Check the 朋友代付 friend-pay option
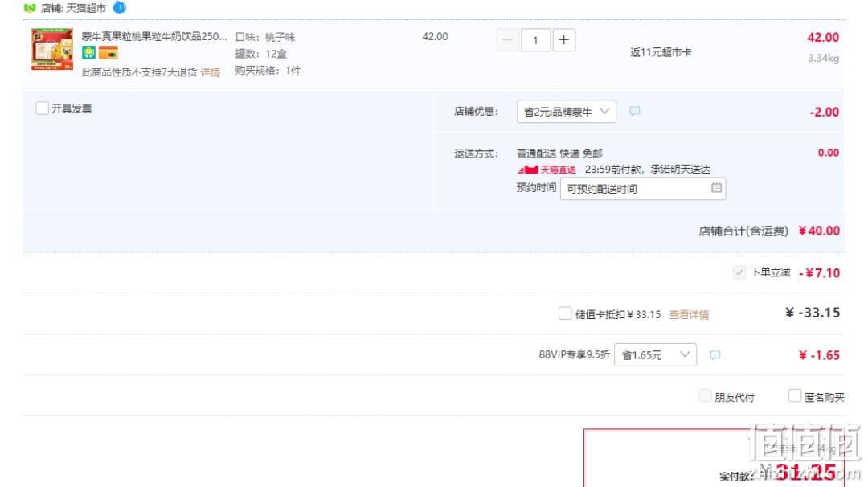 pyautogui.click(x=705, y=395)
